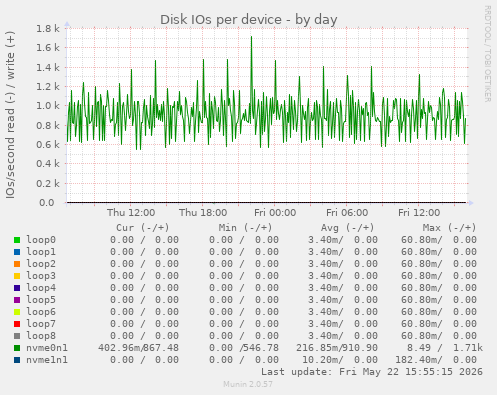Click the Thu 12:00 time axis label

pyautogui.click(x=131, y=213)
